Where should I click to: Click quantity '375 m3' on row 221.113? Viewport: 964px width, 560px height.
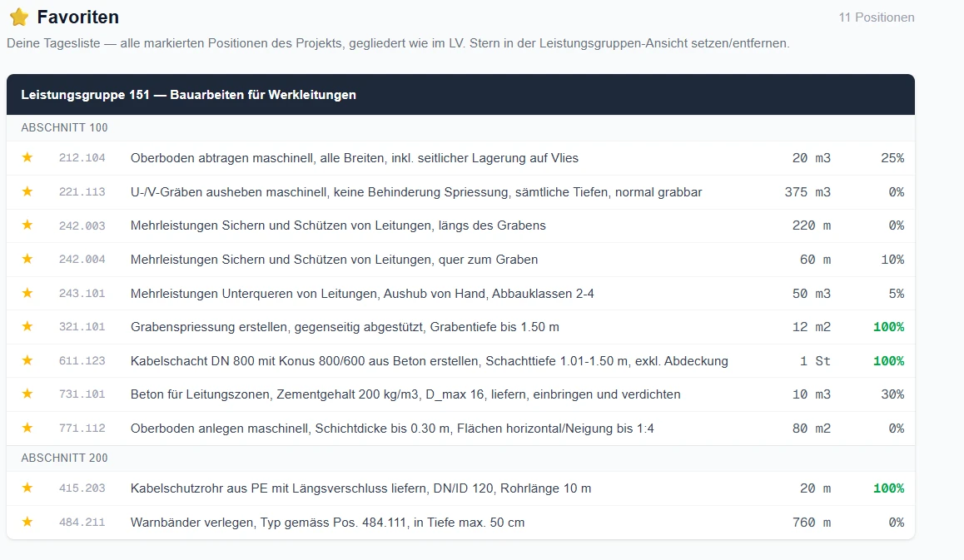(x=807, y=191)
